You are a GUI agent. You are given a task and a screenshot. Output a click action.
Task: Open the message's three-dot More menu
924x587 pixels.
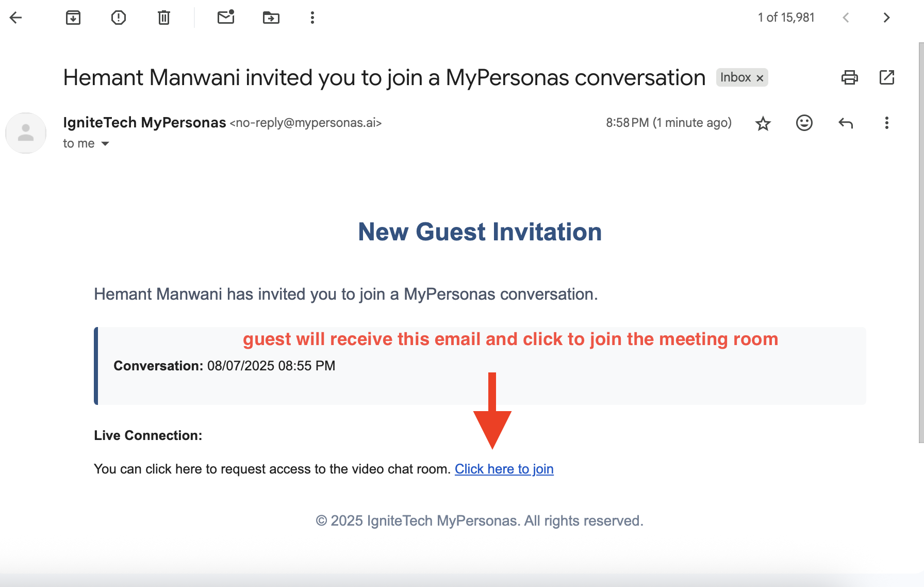coord(887,123)
